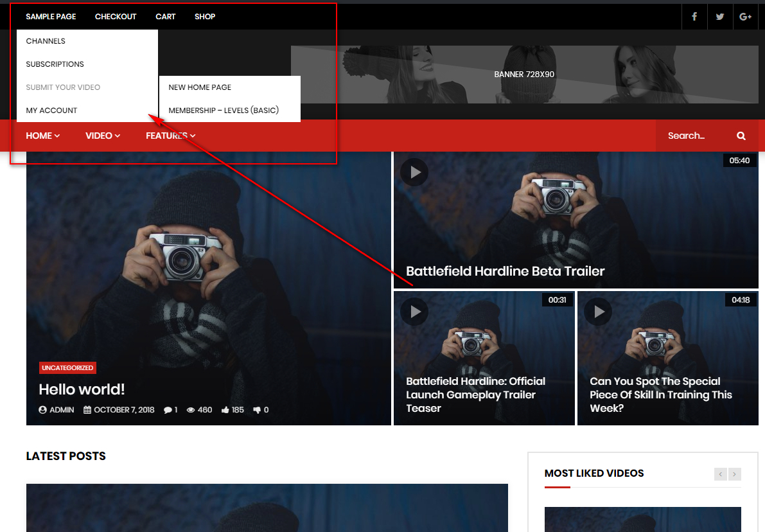The image size is (765, 532).
Task: Open the Facebook social icon
Action: click(x=694, y=17)
